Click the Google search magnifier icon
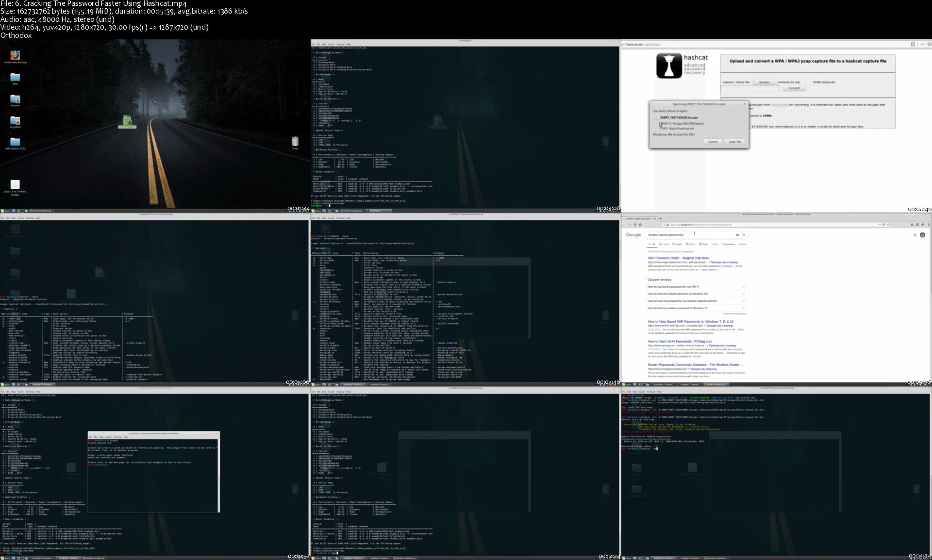This screenshot has width=932, height=560. point(743,235)
